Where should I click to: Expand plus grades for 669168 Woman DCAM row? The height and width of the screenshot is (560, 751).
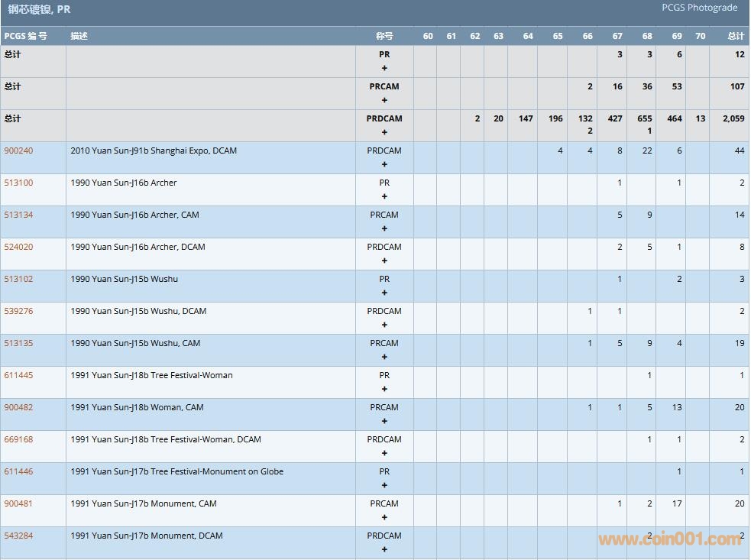pyautogui.click(x=384, y=453)
